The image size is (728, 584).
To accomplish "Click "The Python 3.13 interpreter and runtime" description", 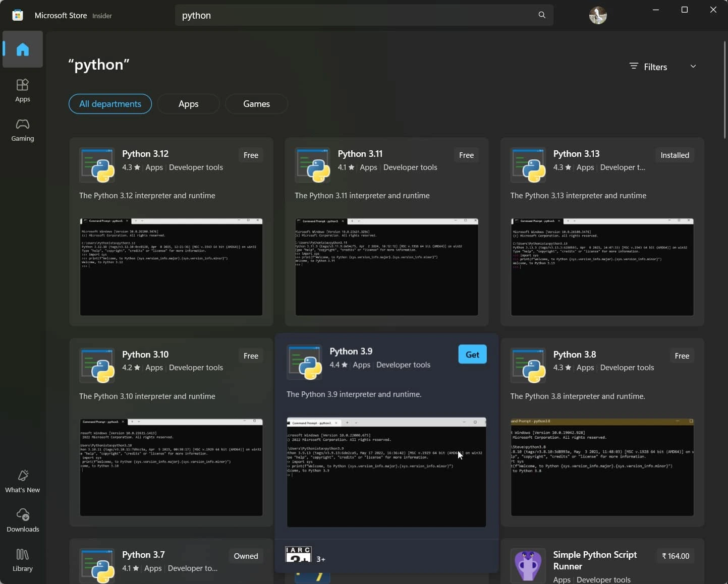I will (x=578, y=196).
